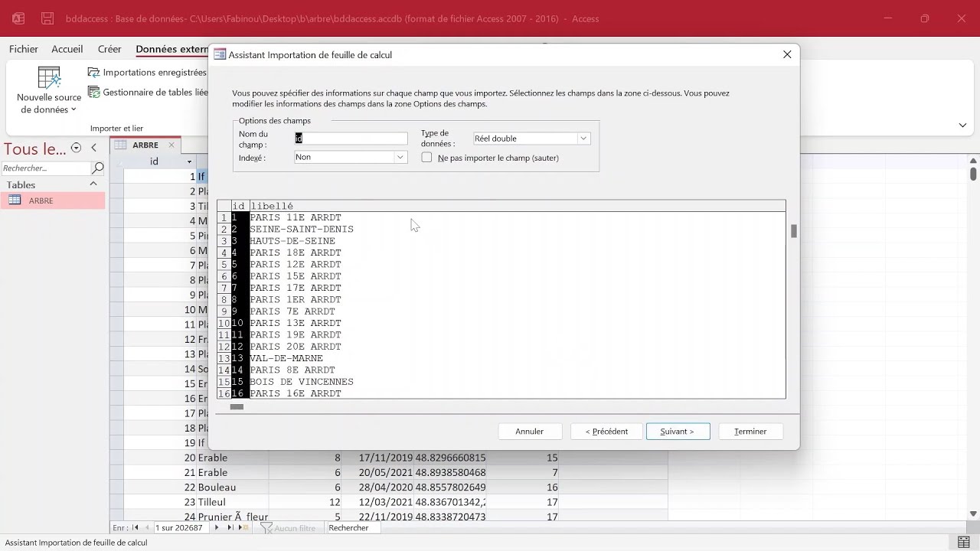Open the Créer ribbon tab
Screen dimensions: 980x551
(109, 49)
